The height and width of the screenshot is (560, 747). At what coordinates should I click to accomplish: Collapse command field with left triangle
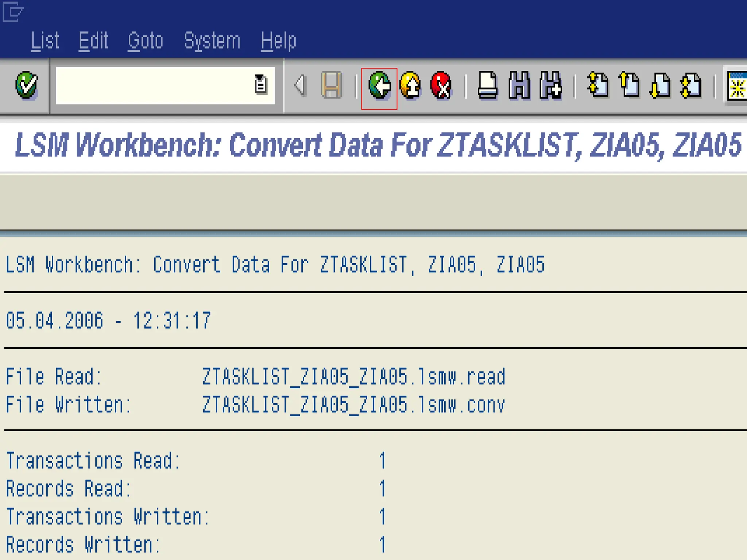pos(300,86)
